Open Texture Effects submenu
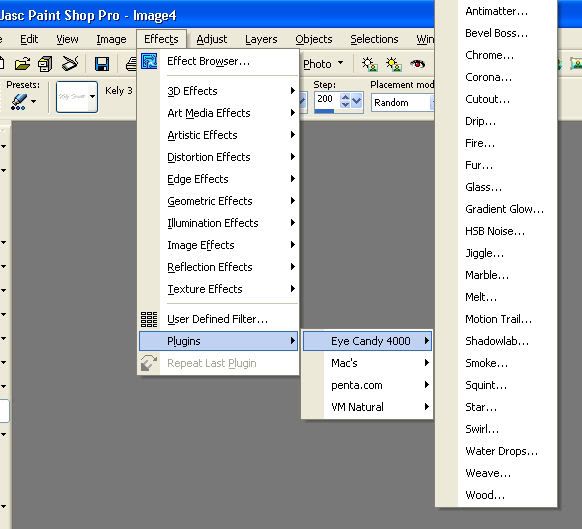 pos(219,289)
